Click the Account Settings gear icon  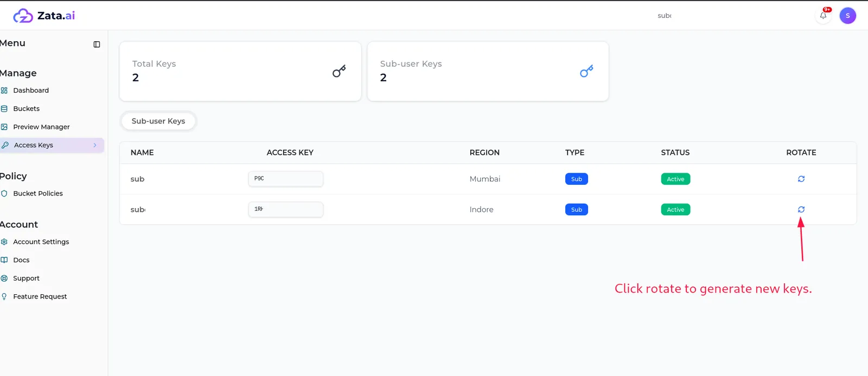pos(4,242)
